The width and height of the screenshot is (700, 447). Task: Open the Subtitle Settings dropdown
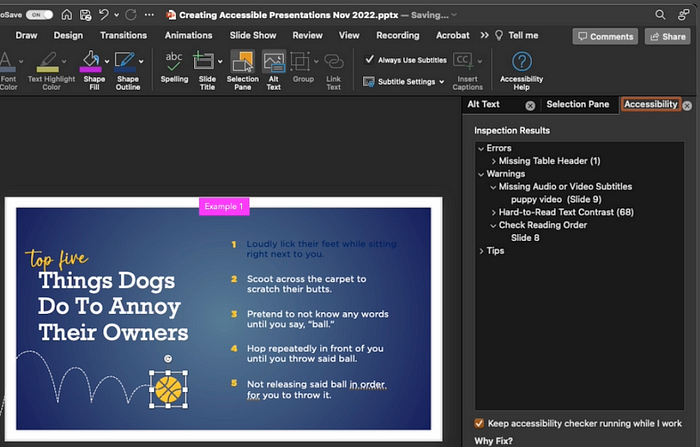(404, 82)
